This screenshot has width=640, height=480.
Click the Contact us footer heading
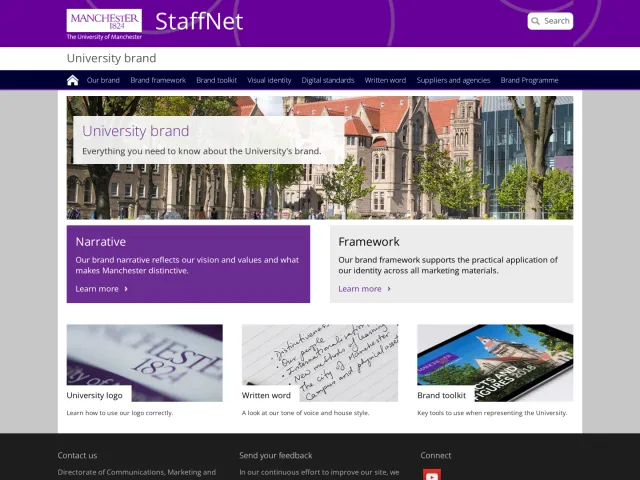click(77, 456)
